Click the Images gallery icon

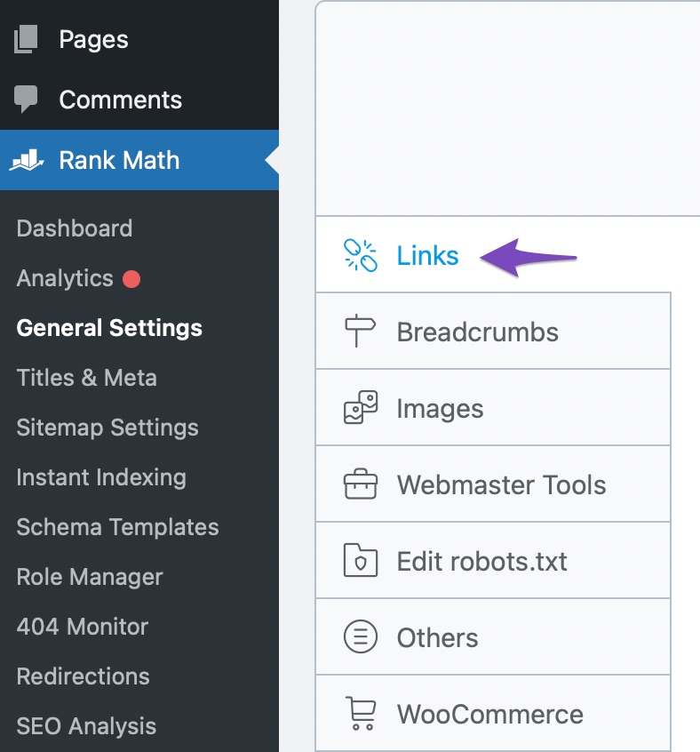pos(361,408)
